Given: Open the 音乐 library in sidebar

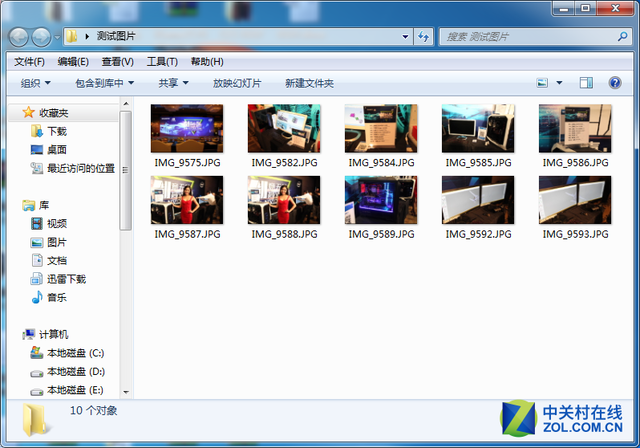Looking at the screenshot, I should coord(56,297).
